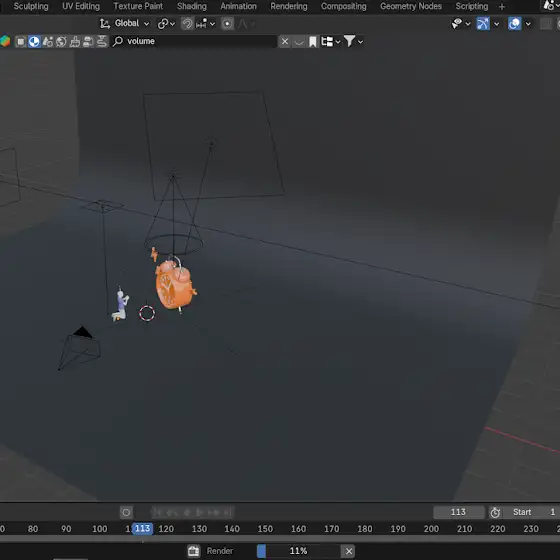Image resolution: width=560 pixels, height=560 pixels.
Task: Select the world globe filter icon
Action: (x=61, y=41)
